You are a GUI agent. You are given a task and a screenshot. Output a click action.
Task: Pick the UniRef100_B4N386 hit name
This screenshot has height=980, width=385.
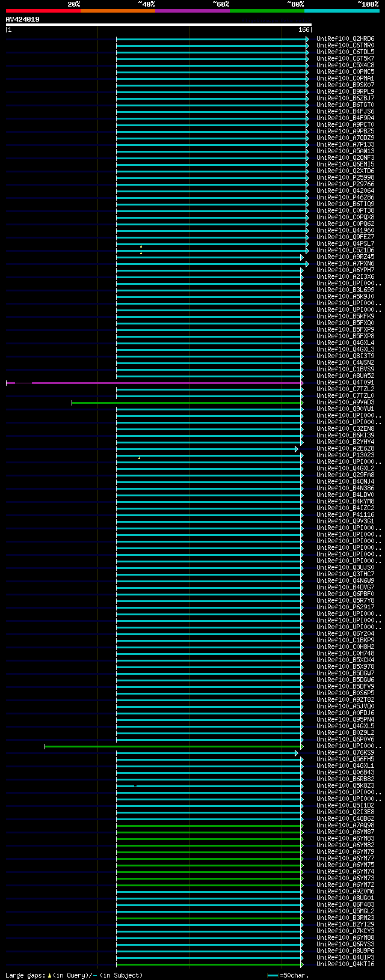pos(345,488)
